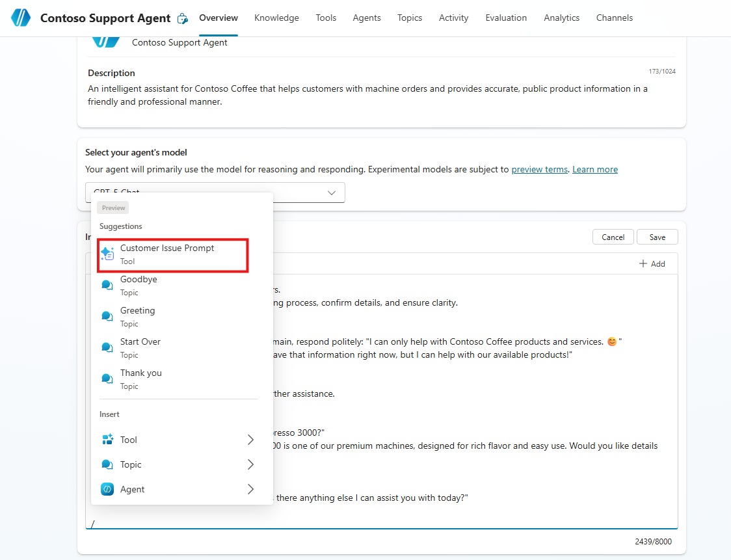Click the agent description text
Image resolution: width=731 pixels, height=560 pixels.
tap(367, 95)
